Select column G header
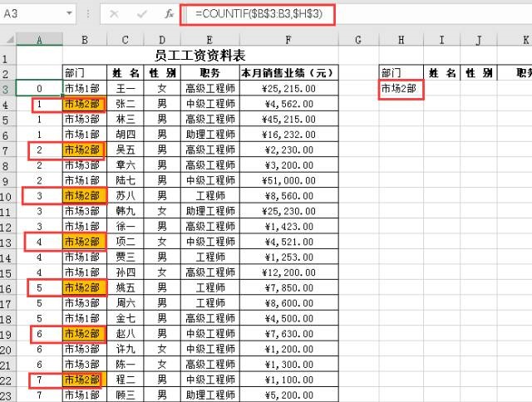Image resolution: width=532 pixels, height=402 pixels. pos(358,40)
